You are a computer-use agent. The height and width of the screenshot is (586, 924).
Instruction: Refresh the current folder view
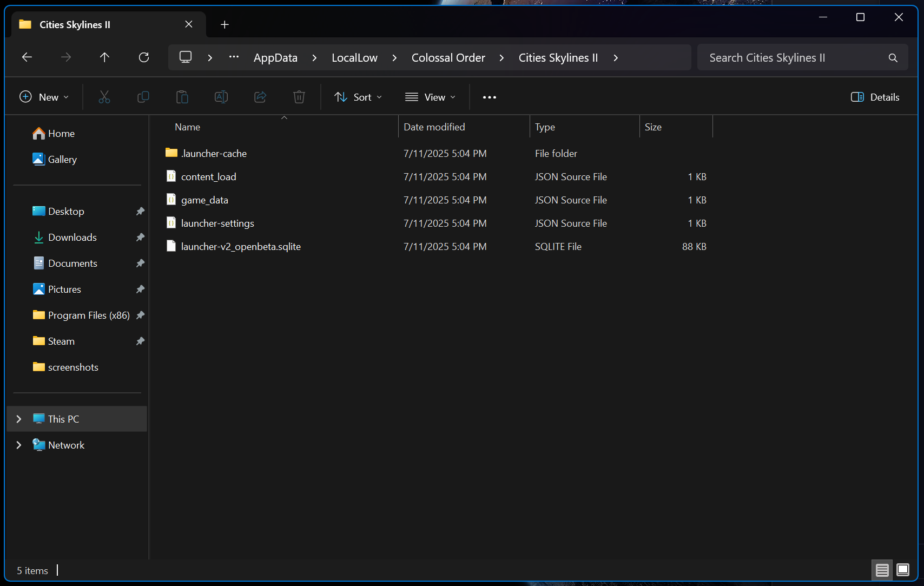pos(144,57)
